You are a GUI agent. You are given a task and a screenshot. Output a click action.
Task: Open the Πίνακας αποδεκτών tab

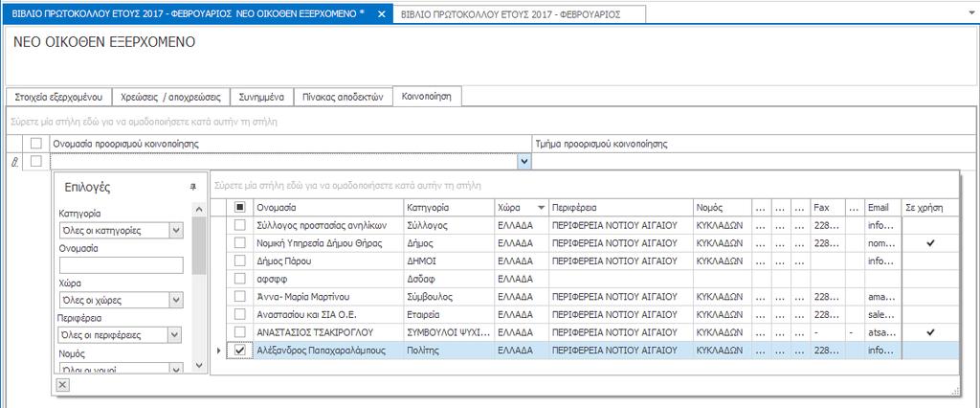(343, 98)
